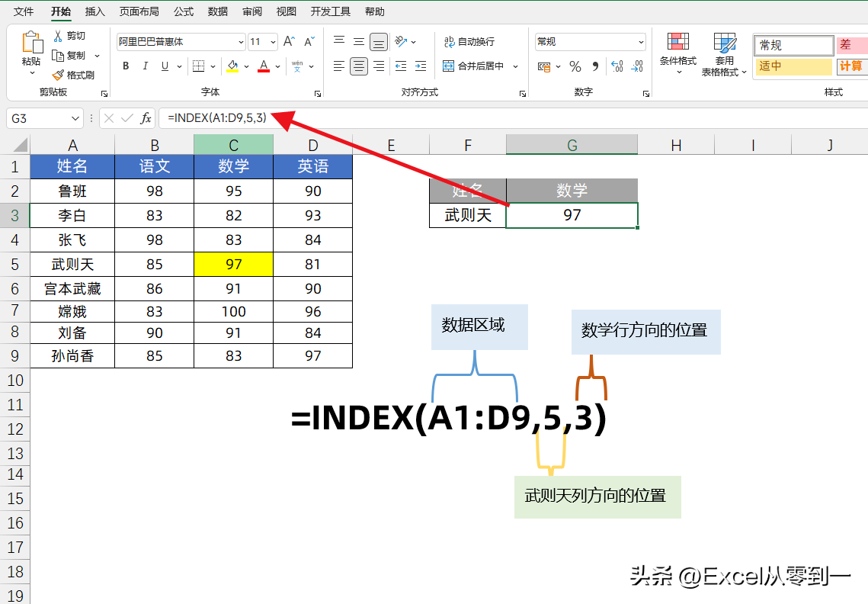The width and height of the screenshot is (868, 604).
Task: Decrease font size with the smaller A icon
Action: click(309, 41)
